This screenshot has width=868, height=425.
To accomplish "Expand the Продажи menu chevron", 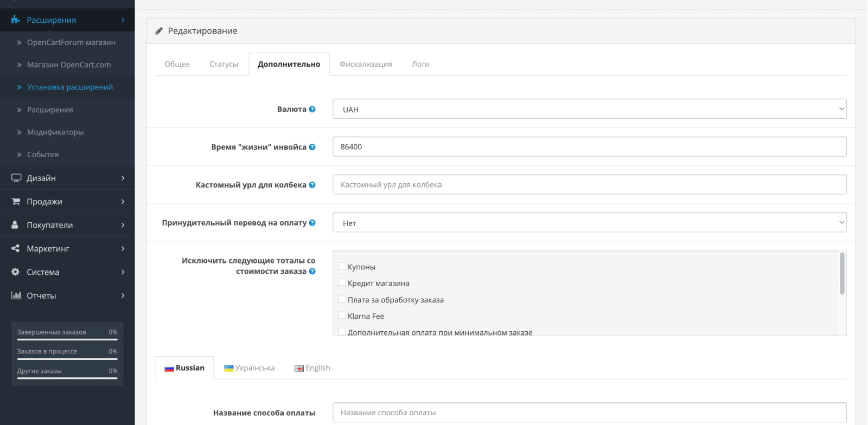I will (x=123, y=201).
